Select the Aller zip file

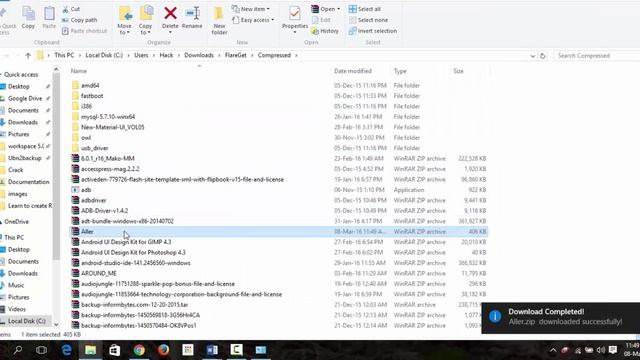click(x=279, y=231)
